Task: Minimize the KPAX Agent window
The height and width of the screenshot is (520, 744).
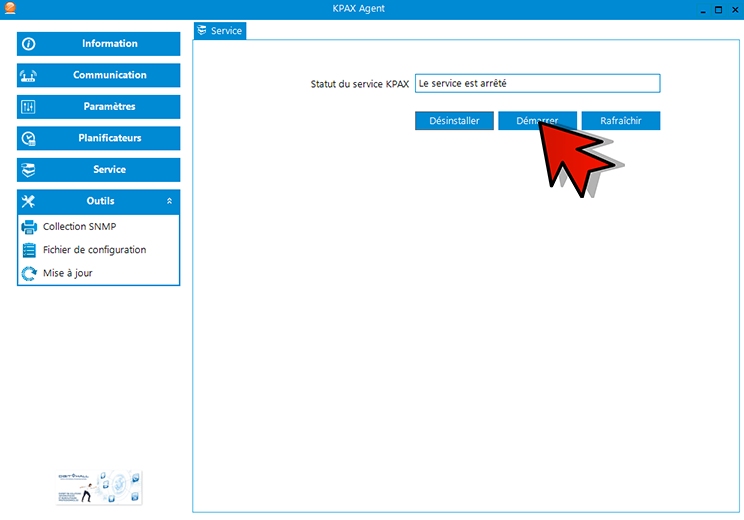Action: coord(703,10)
